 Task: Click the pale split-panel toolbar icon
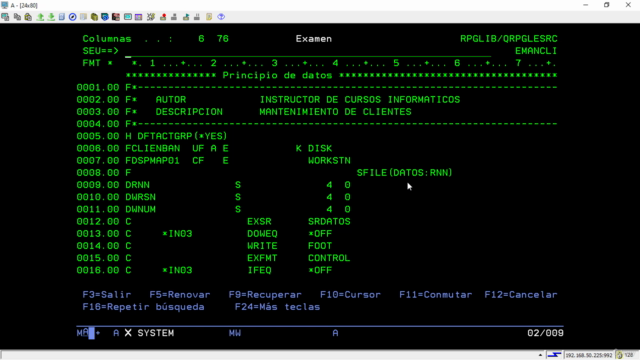click(x=83, y=17)
